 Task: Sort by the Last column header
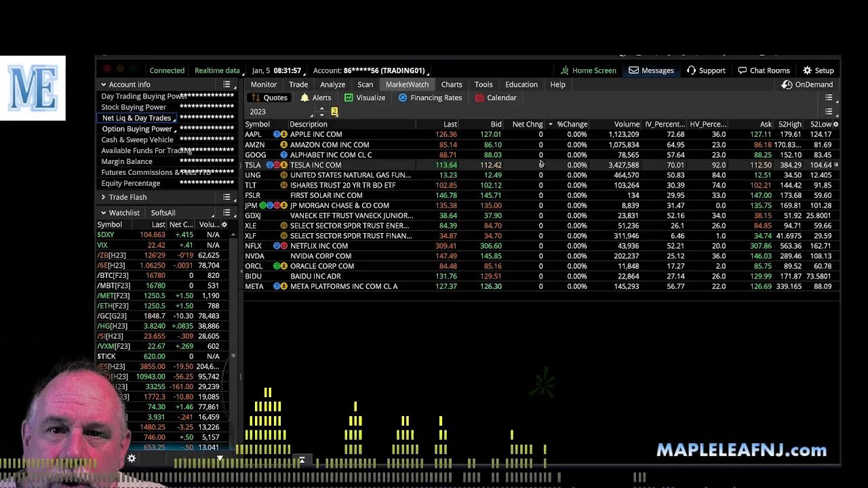pos(450,124)
